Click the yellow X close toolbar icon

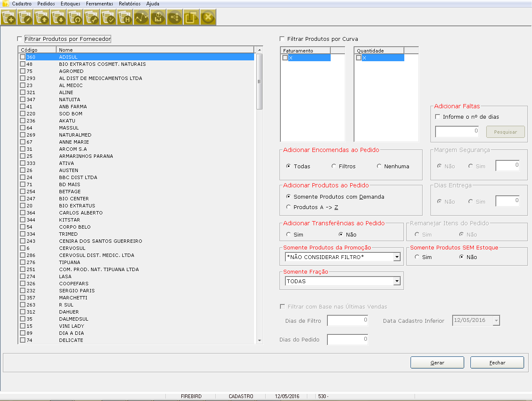tap(208, 17)
